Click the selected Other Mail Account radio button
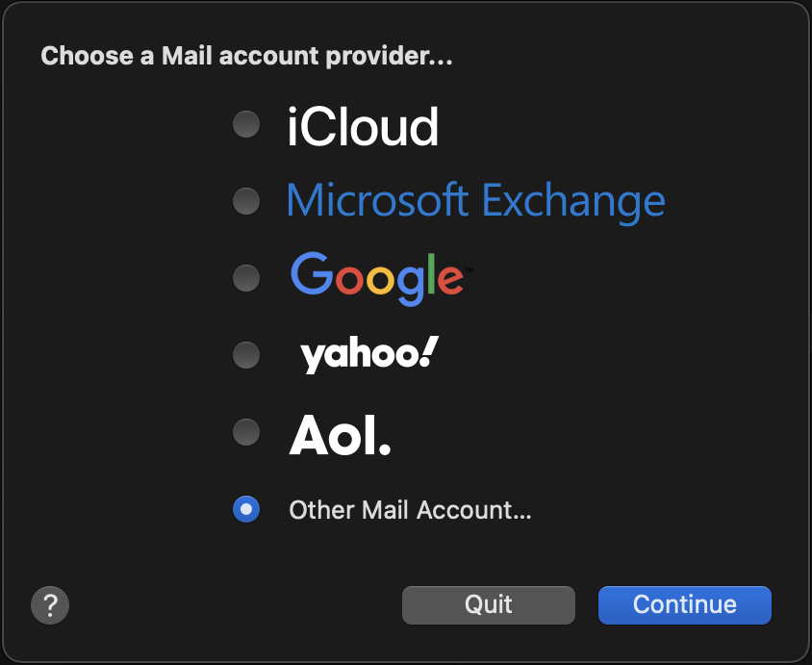 pos(246,509)
